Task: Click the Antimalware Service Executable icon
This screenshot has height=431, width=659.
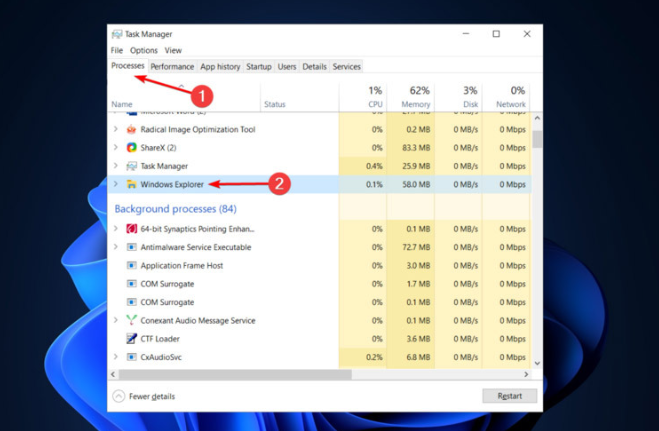Action: 131,247
